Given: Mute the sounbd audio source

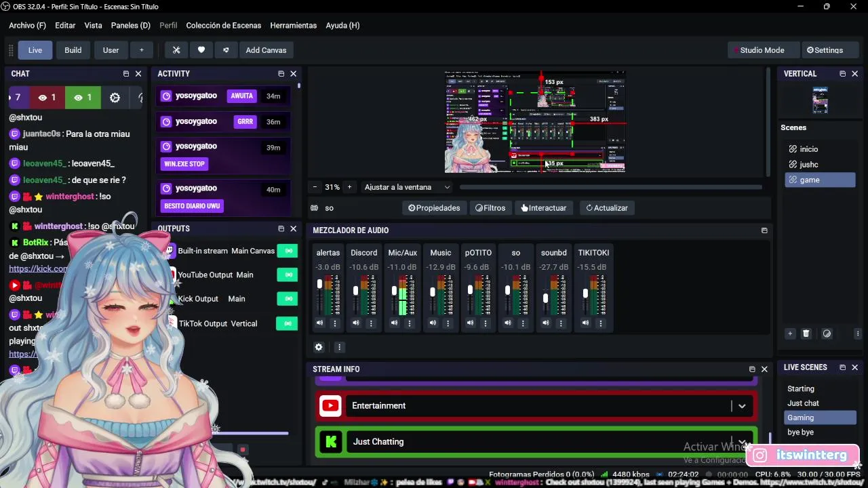Looking at the screenshot, I should (546, 323).
